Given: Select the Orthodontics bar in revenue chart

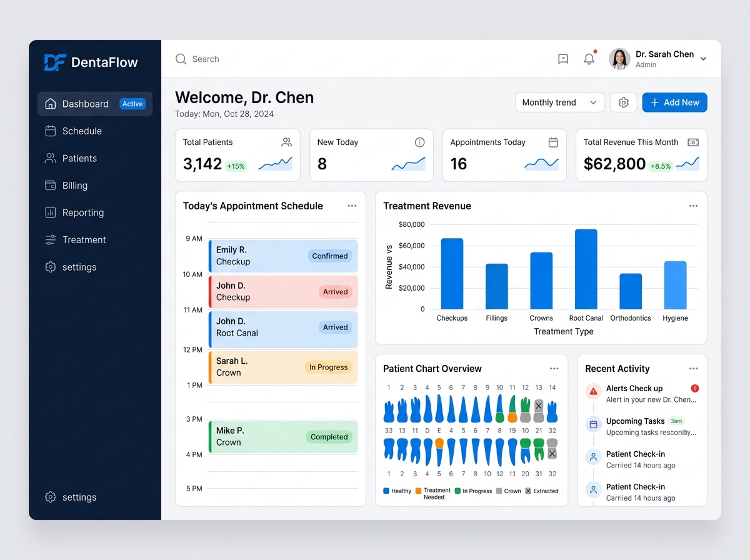Looking at the screenshot, I should coord(631,291).
